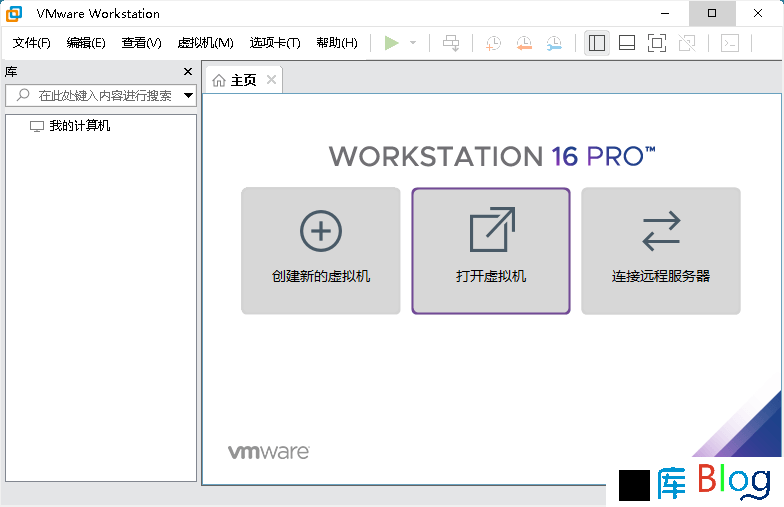Viewport: 784px width, 507px height.
Task: Click the Revert to Snapshot toolbar icon
Action: tap(524, 43)
